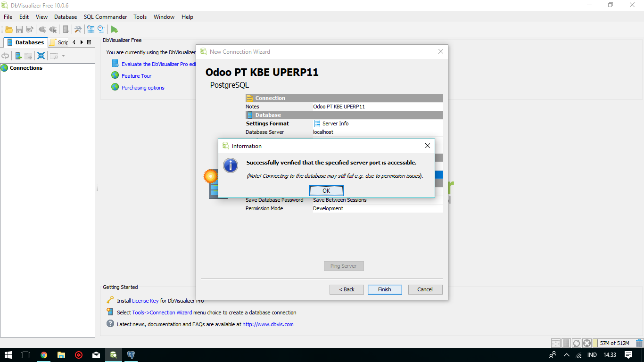Click the green play new SQL Commander icon

point(114,29)
